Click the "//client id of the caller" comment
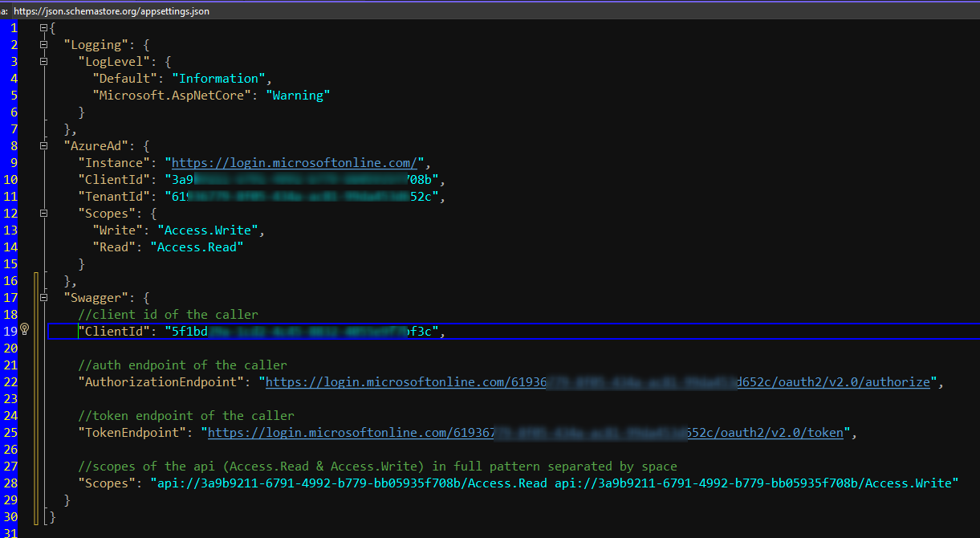The image size is (980, 538). coord(168,315)
